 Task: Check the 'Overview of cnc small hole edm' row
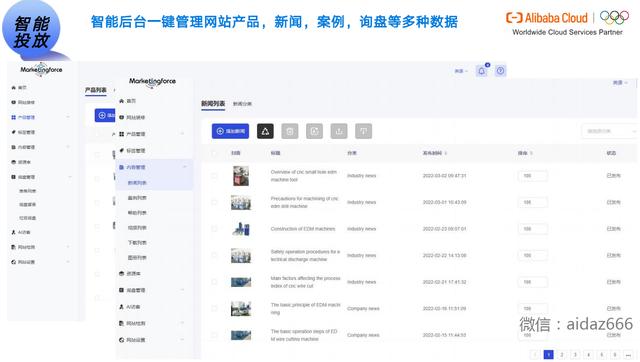[x=214, y=176]
